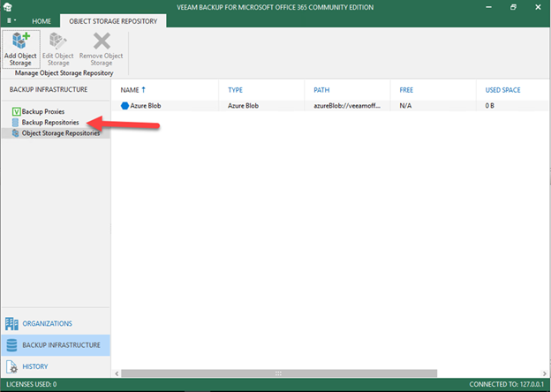This screenshot has height=392, width=551.
Task: Open the ORGANIZATIONS view
Action: pyautogui.click(x=48, y=324)
